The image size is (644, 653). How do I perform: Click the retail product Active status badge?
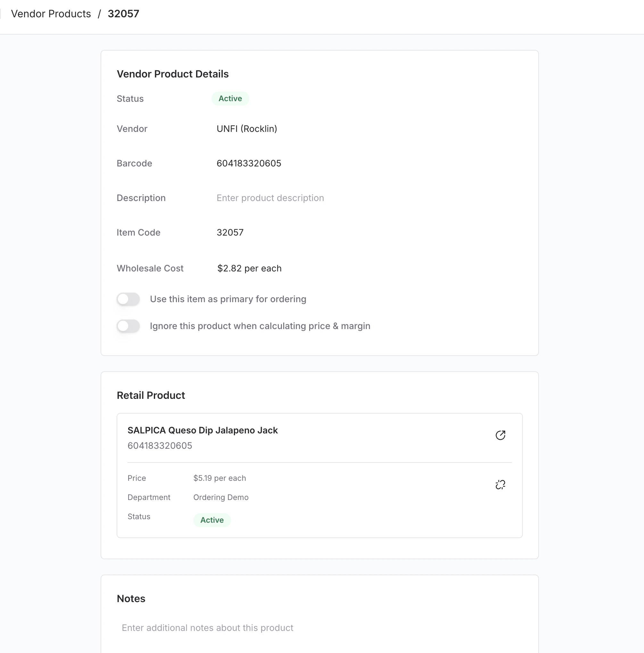(x=212, y=520)
